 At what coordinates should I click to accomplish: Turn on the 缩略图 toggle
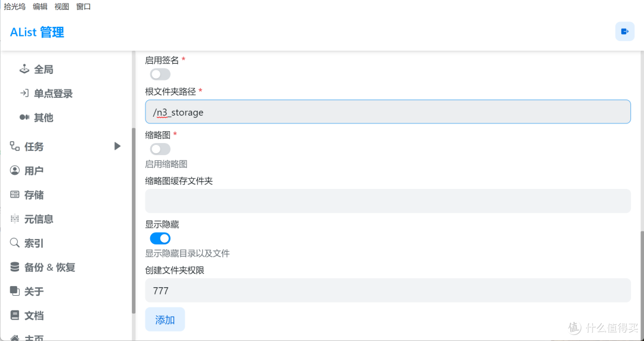pyautogui.click(x=160, y=148)
